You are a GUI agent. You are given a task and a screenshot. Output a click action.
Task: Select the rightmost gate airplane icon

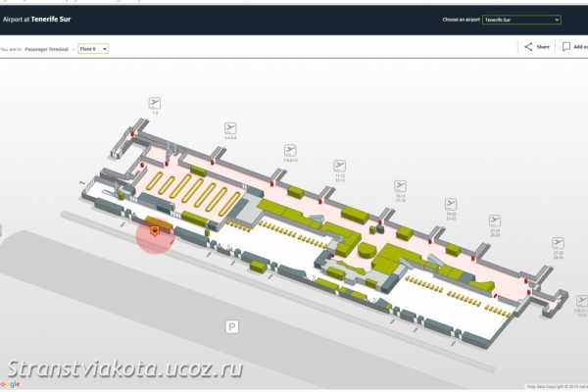[x=558, y=242]
